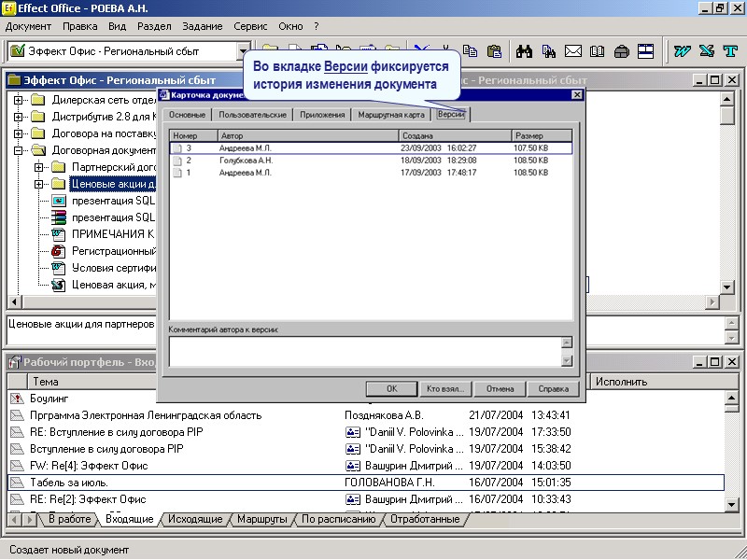The image size is (747, 560).
Task: Open the Правка menu
Action: [x=80, y=26]
